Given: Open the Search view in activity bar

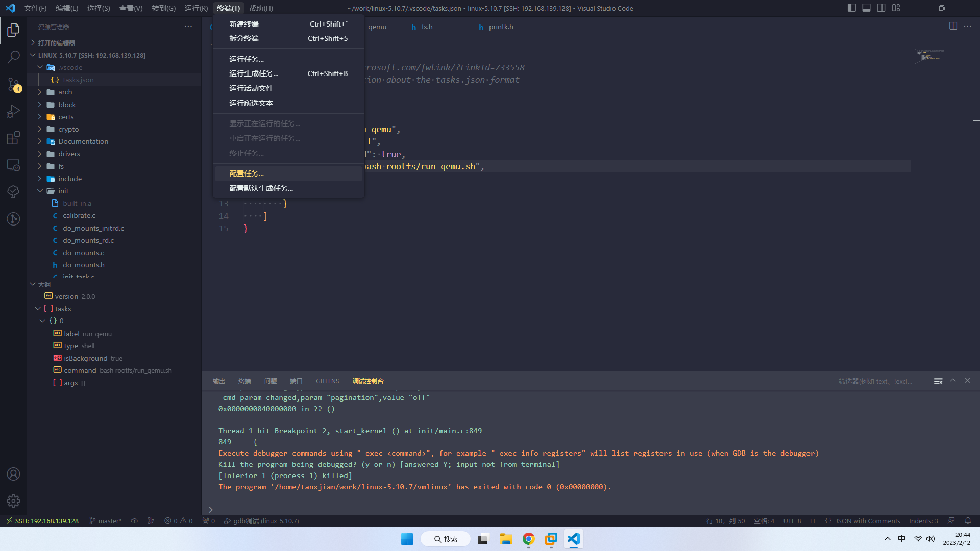Looking at the screenshot, I should tap(14, 57).
